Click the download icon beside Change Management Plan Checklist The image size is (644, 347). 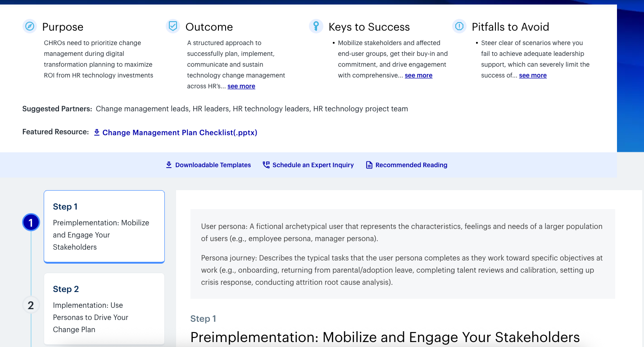[97, 132]
